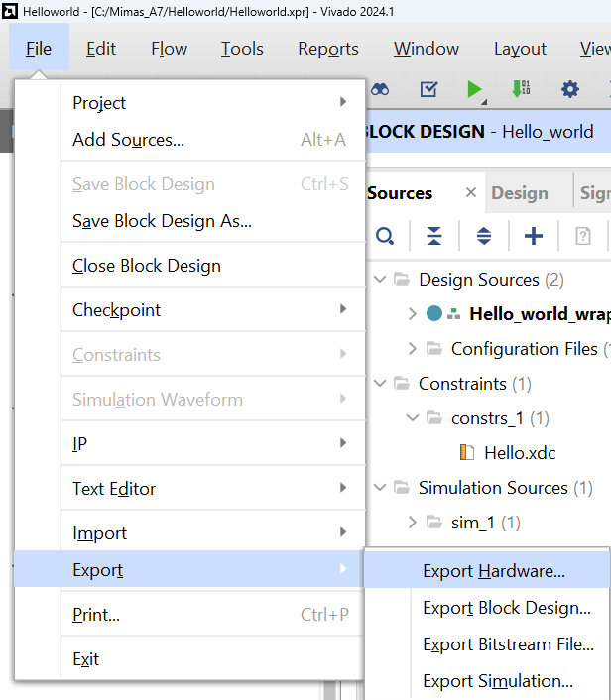Choose Export Bitstream File menu entry
The image size is (611, 700).
(x=508, y=644)
